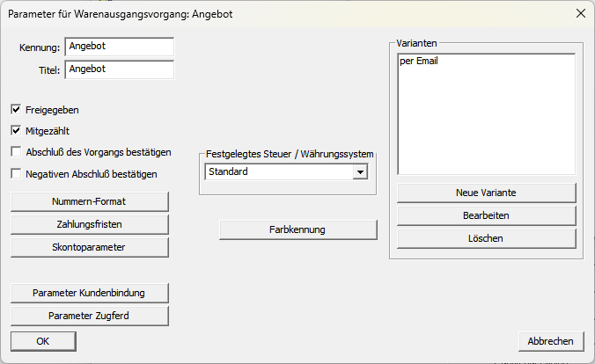Expand the Steuer / Währungssystem dropdown
This screenshot has height=364, width=595.
(x=359, y=172)
